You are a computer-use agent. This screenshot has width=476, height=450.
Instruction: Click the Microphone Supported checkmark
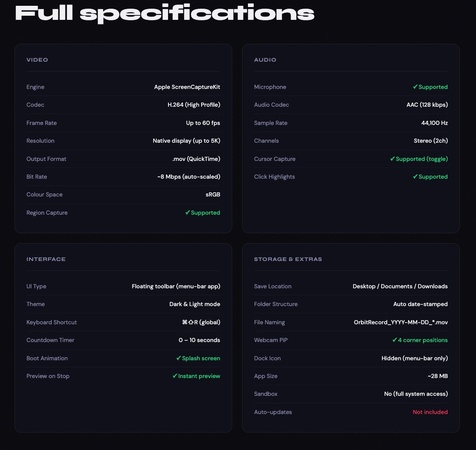point(415,87)
